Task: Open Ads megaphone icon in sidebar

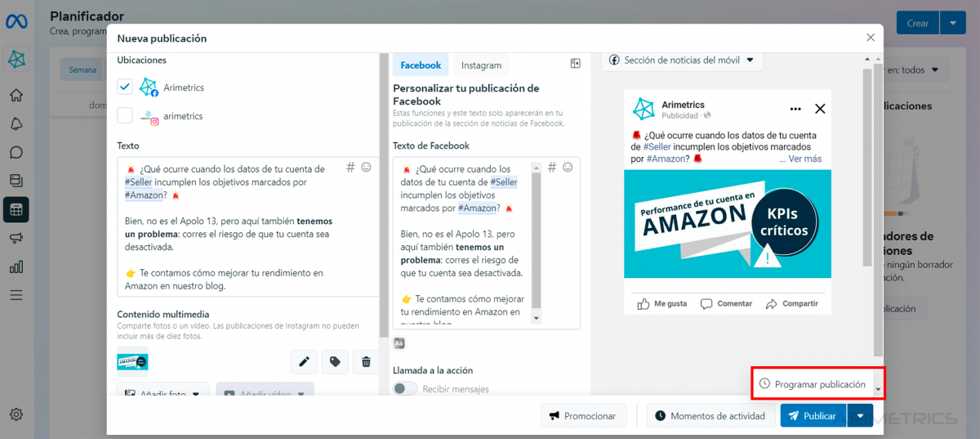Action: (16, 238)
